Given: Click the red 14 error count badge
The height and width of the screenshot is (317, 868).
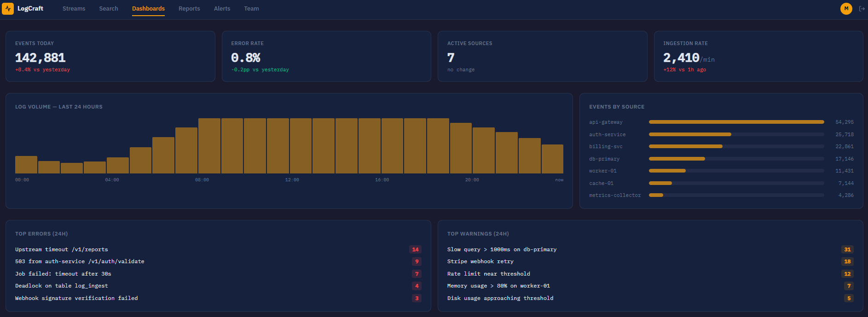Looking at the screenshot, I should point(415,249).
